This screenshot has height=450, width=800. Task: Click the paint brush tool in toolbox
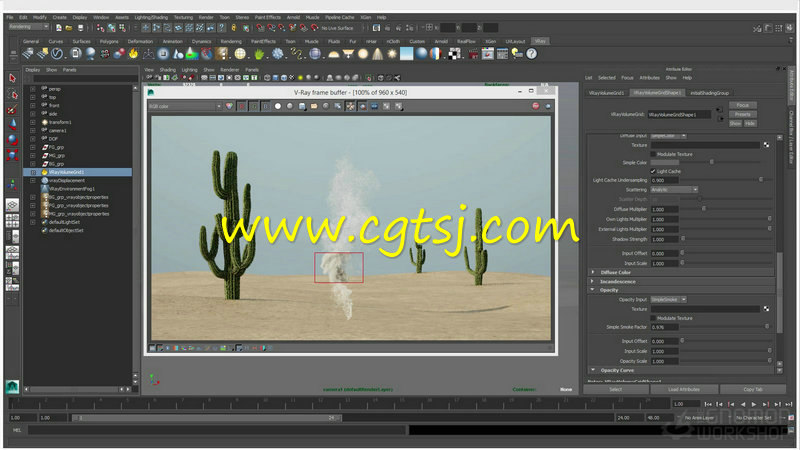coord(12,109)
